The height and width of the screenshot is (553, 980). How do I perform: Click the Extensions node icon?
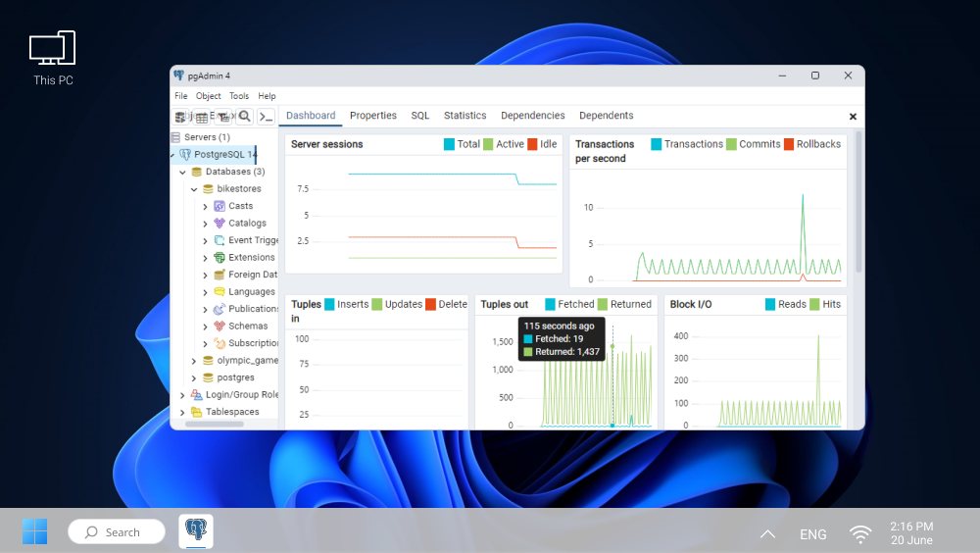coord(220,257)
